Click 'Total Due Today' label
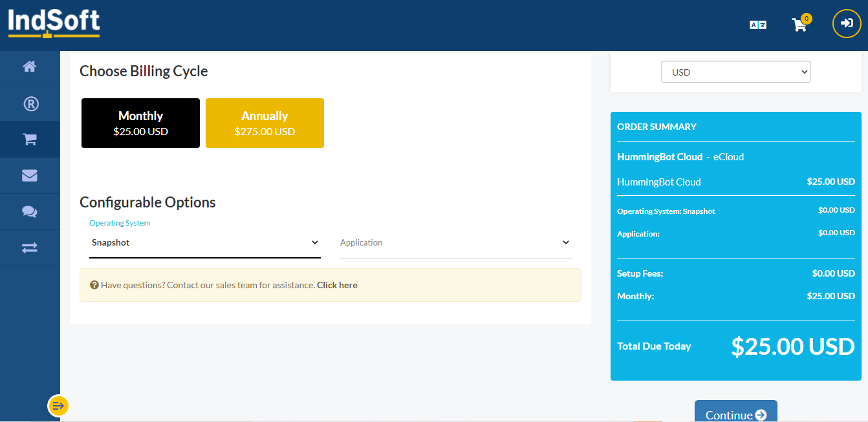The image size is (868, 422). click(x=654, y=346)
